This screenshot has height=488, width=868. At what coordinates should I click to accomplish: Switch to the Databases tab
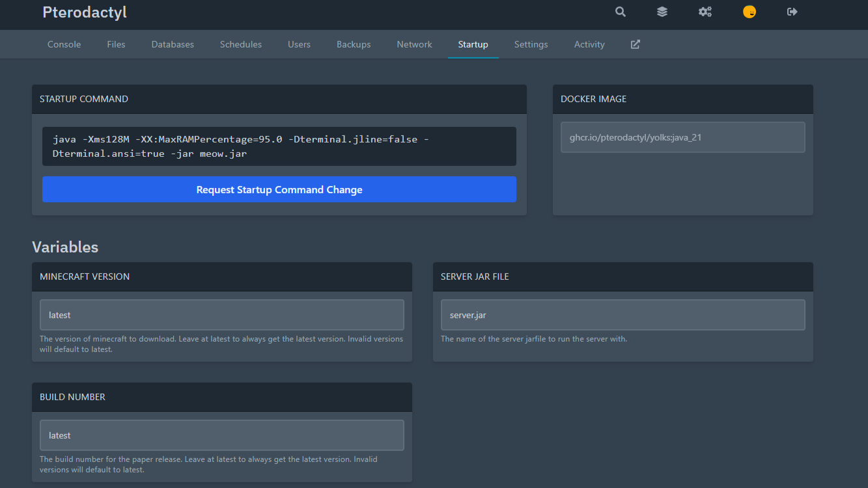[x=173, y=44]
